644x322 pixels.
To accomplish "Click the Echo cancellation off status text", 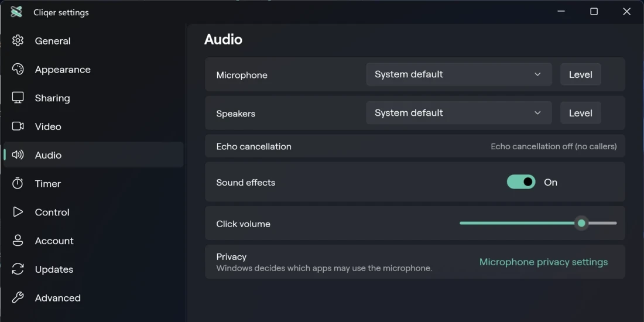I will [x=554, y=146].
